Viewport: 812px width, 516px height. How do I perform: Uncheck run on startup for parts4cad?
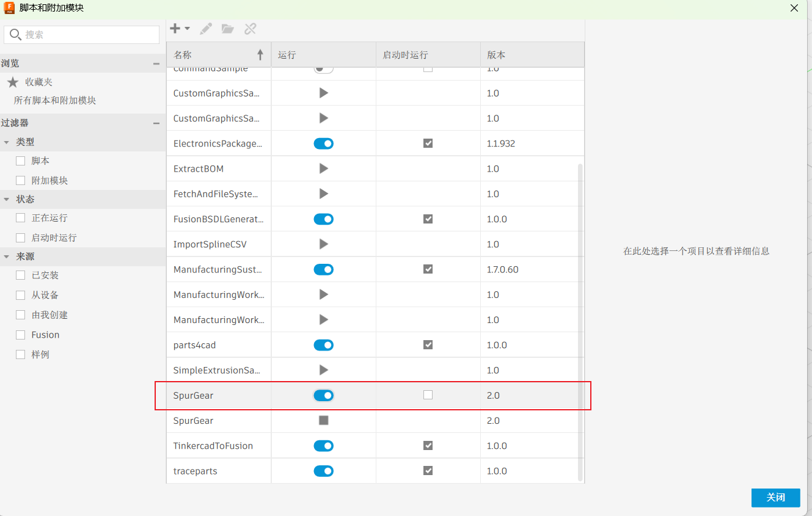tap(428, 345)
